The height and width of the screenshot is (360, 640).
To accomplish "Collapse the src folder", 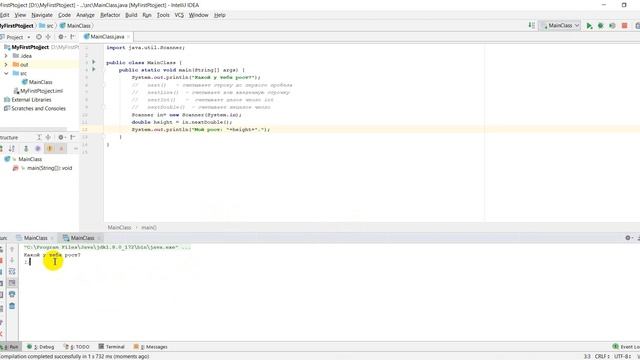I will point(6,73).
